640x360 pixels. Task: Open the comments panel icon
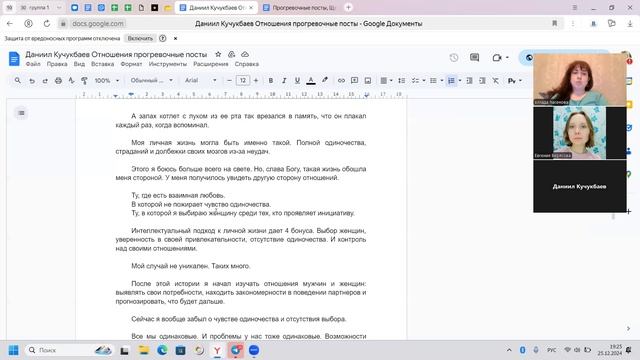(x=474, y=58)
